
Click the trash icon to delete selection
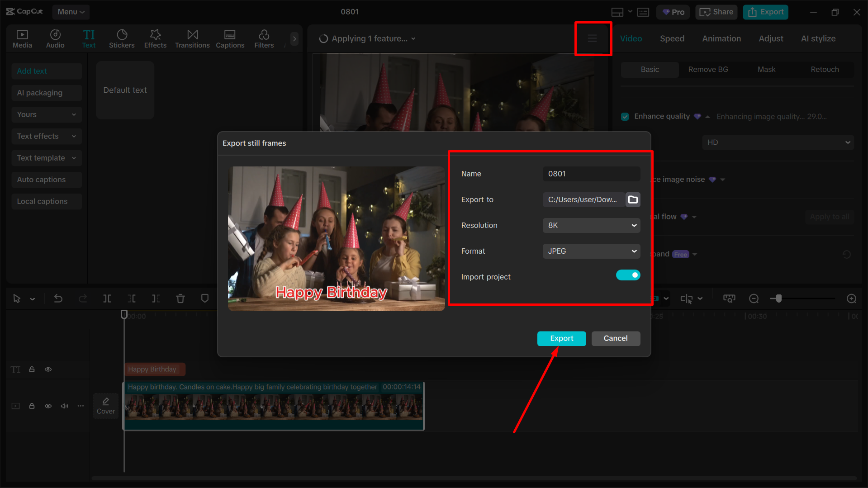pos(180,298)
